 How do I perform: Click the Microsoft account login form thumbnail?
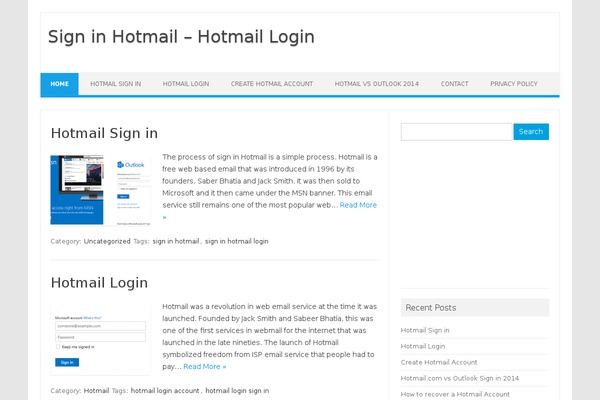[100, 339]
